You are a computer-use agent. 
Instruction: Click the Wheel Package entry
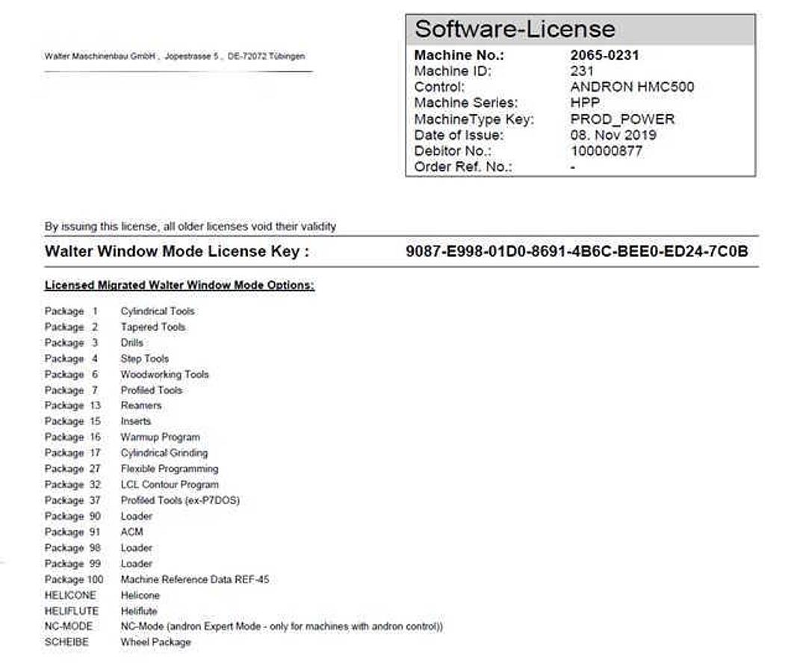pos(155,642)
